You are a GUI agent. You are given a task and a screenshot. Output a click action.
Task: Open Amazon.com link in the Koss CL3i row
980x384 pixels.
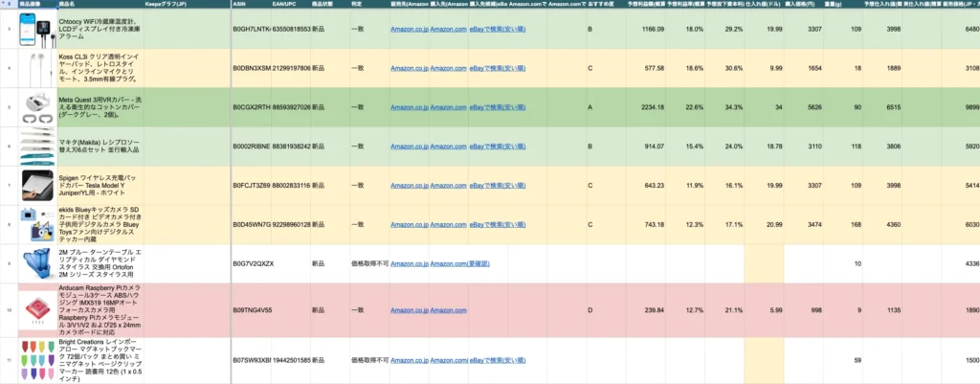click(x=448, y=68)
